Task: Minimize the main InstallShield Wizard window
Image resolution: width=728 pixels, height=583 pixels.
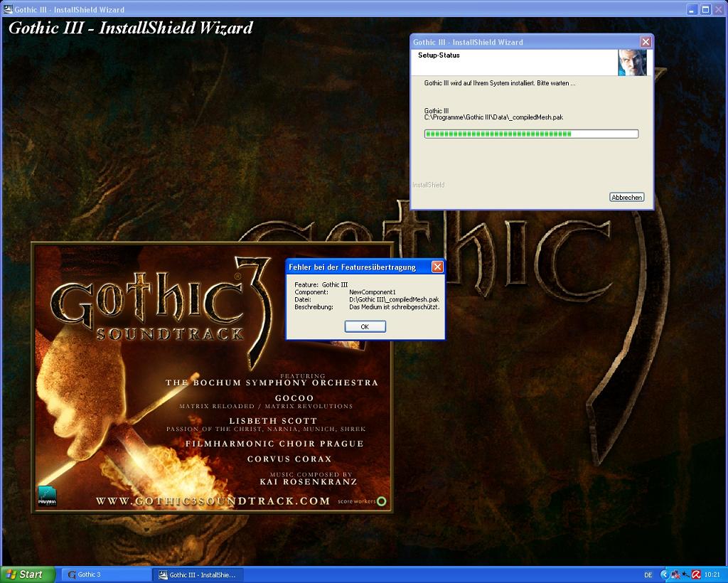Action: 692,9
